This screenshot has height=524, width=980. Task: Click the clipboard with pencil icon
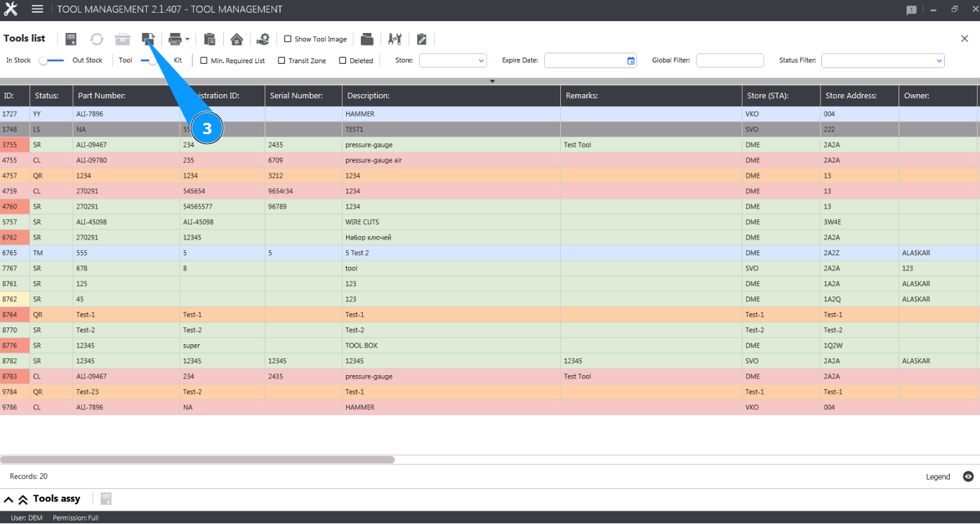click(421, 39)
